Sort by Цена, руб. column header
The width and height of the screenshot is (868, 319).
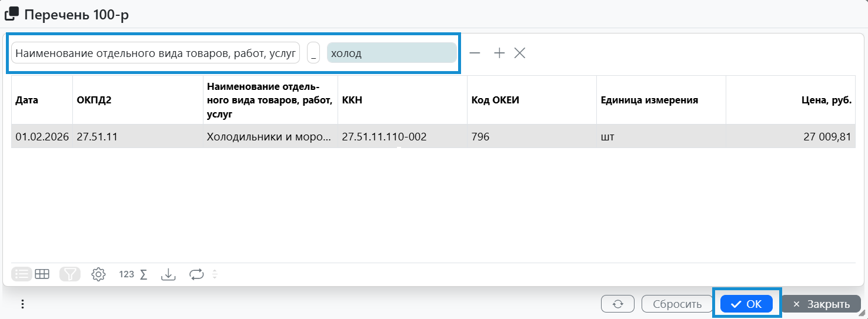(828, 100)
